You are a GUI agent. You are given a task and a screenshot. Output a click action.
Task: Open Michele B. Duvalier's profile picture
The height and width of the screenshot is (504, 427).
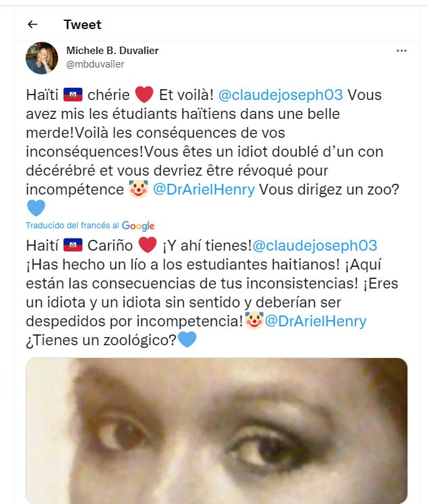pyautogui.click(x=42, y=58)
